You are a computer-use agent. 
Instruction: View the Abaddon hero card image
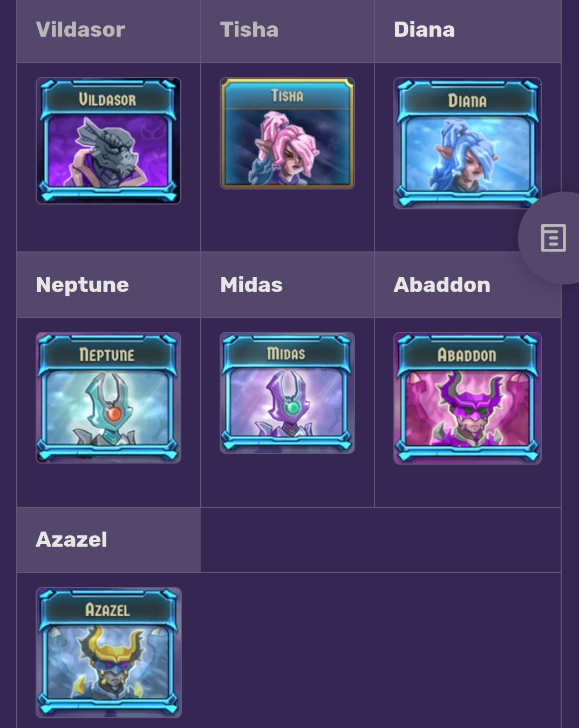point(467,398)
